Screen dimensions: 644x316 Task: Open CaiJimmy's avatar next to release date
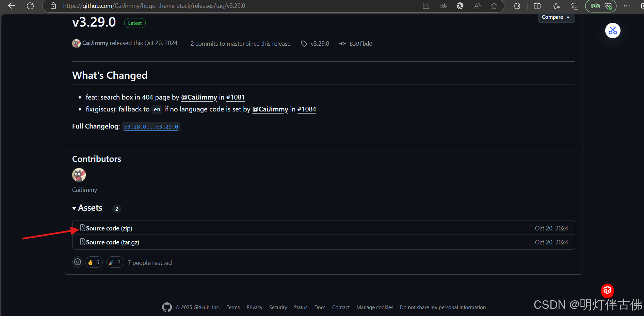[x=76, y=43]
